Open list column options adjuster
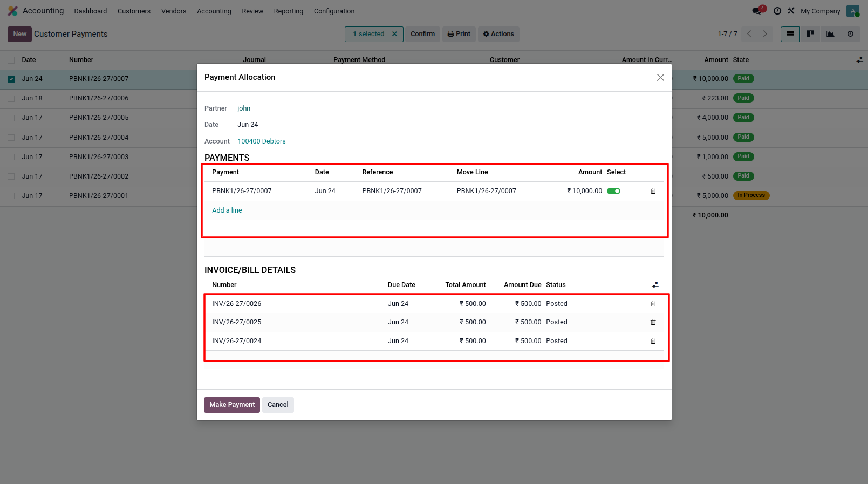The width and height of the screenshot is (868, 484). 859,60
